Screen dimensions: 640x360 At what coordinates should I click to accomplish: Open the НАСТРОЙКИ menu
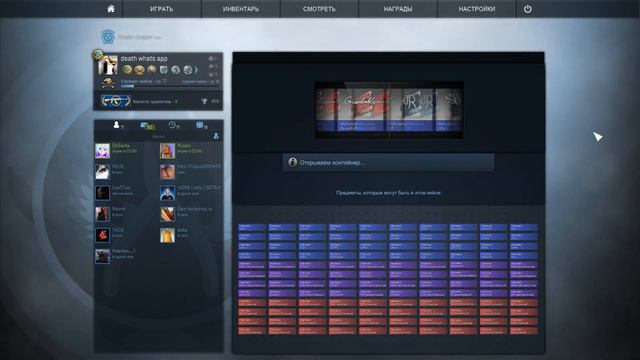477,9
